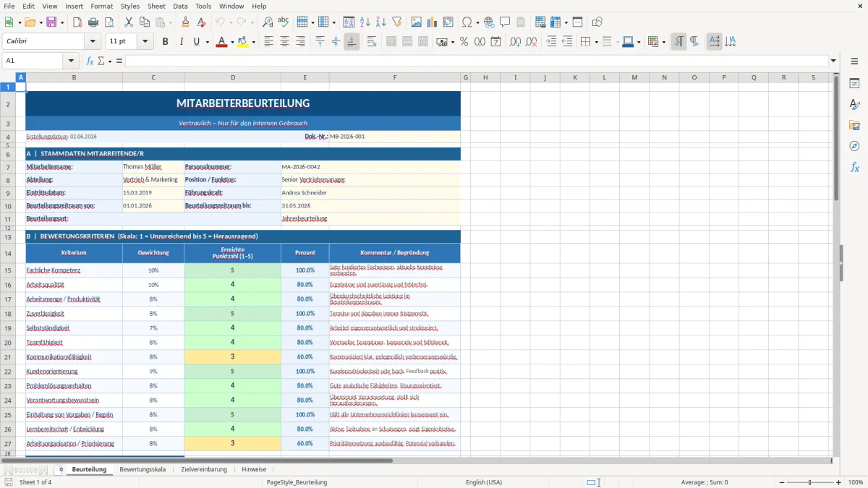
Task: Select cell with Thomas Müller
Action: pos(153,167)
